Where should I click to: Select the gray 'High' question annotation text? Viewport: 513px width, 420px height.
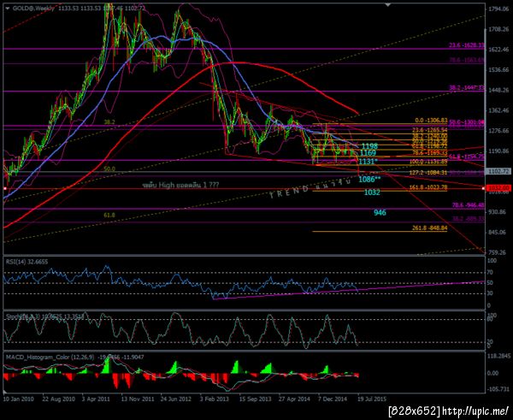pyautogui.click(x=180, y=186)
